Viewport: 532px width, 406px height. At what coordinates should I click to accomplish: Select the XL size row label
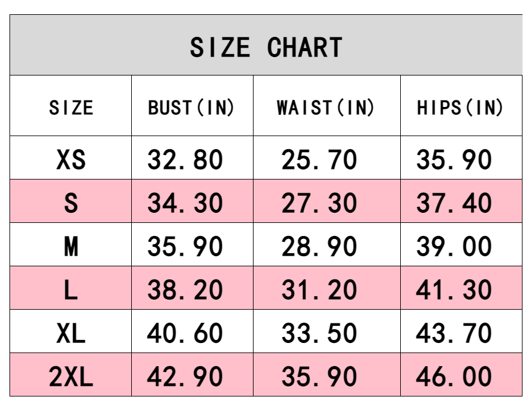(71, 333)
